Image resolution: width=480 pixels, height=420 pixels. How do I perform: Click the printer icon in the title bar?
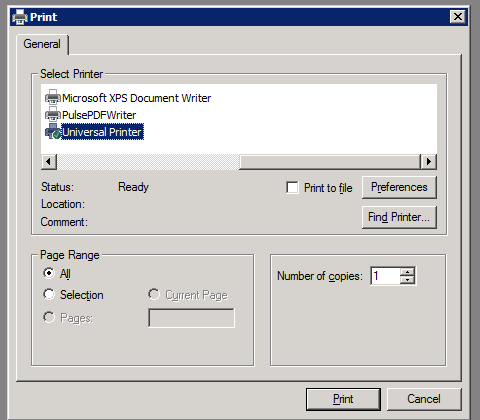pyautogui.click(x=20, y=17)
